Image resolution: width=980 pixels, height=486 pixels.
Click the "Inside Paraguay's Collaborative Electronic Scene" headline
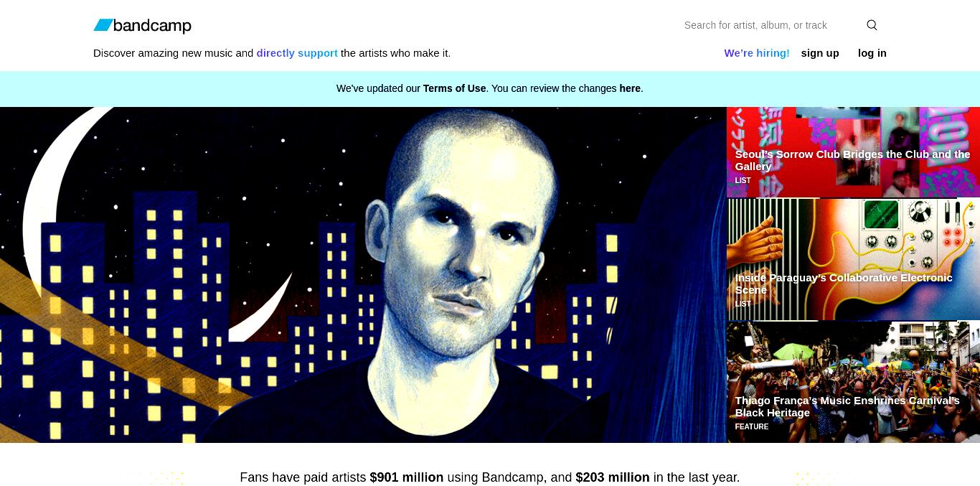click(x=844, y=284)
